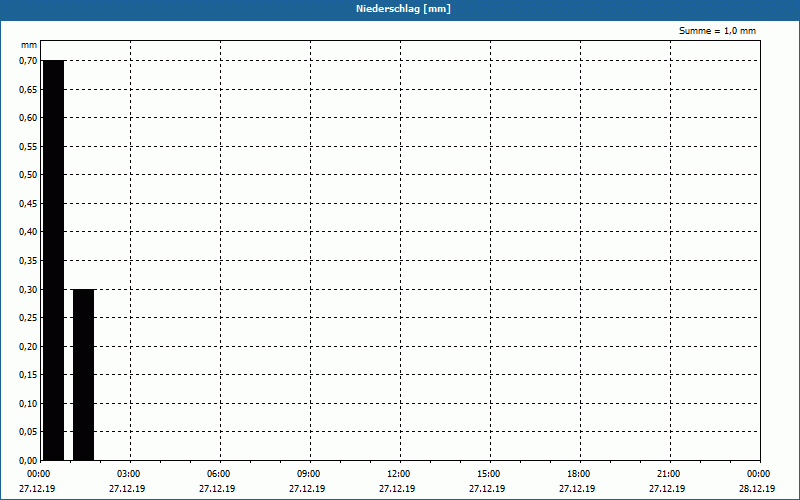Click the 0,15 y-axis label

tap(28, 375)
